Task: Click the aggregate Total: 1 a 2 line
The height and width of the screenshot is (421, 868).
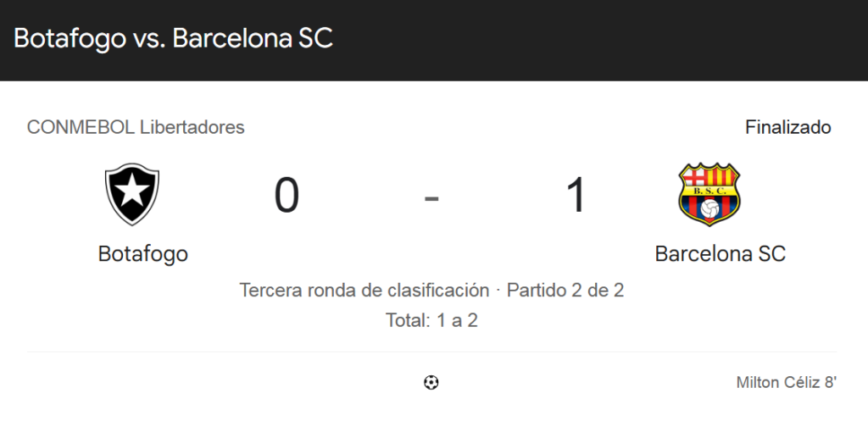Action: point(431,321)
